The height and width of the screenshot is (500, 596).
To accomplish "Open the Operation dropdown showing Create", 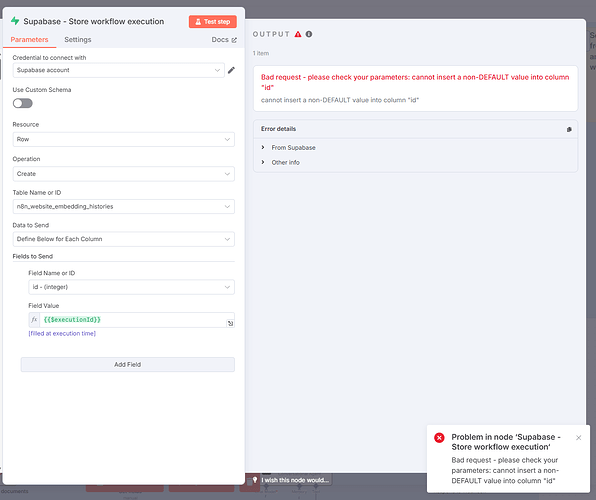I will 124,174.
